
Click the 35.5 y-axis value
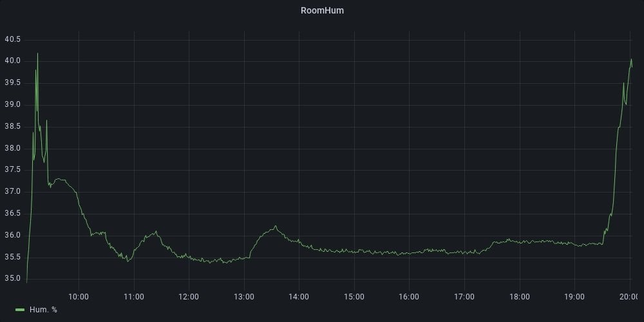pyautogui.click(x=13, y=257)
